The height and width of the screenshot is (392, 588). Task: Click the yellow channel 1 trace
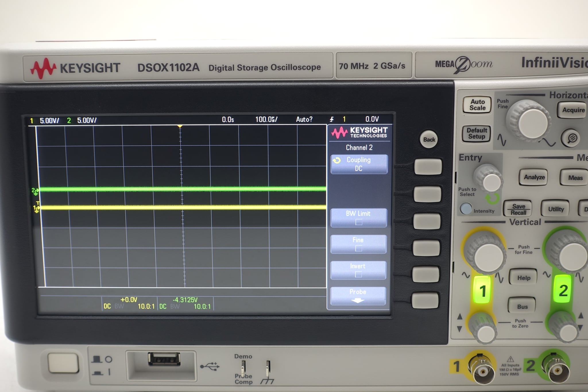(183, 207)
